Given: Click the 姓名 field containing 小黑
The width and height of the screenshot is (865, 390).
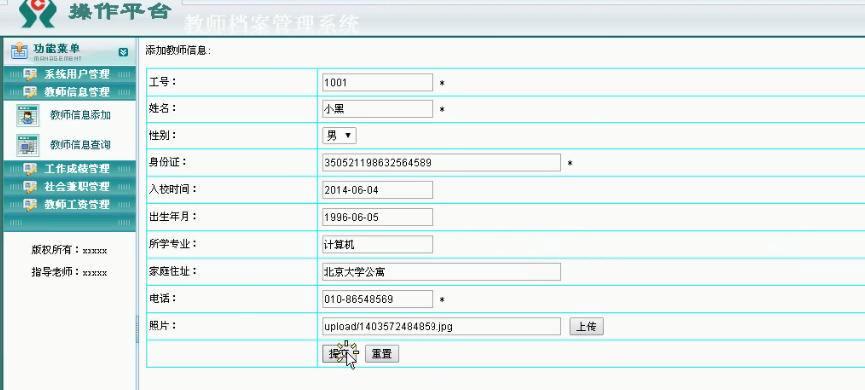Looking at the screenshot, I should (377, 109).
